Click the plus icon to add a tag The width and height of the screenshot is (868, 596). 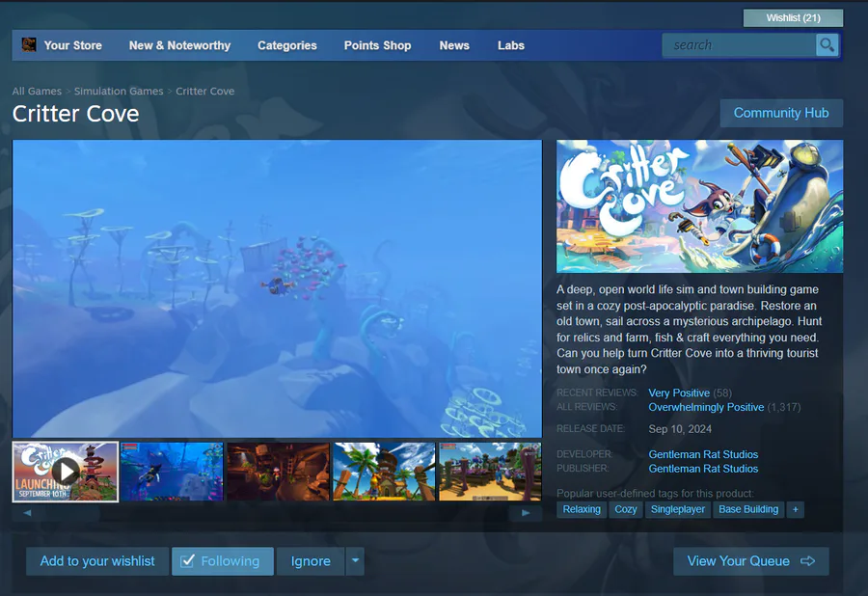pos(795,509)
